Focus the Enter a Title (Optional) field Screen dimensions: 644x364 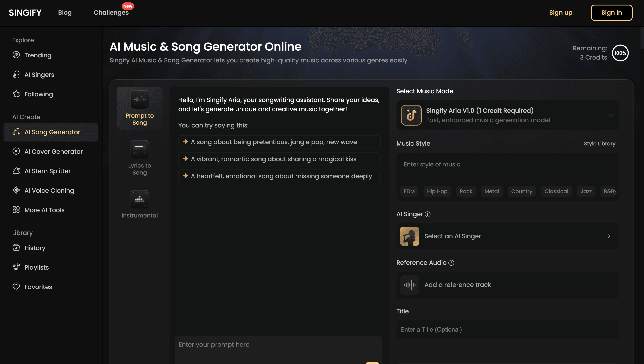[508, 329]
